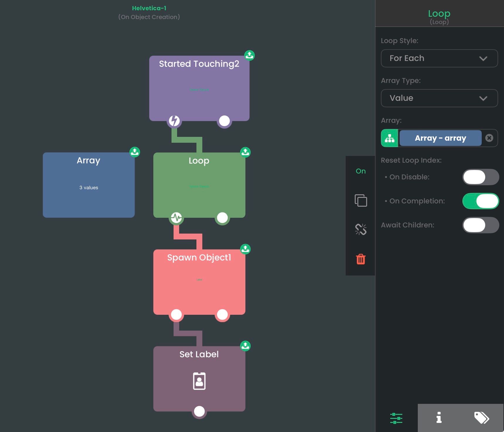Delete the behavior with trash icon

click(361, 259)
